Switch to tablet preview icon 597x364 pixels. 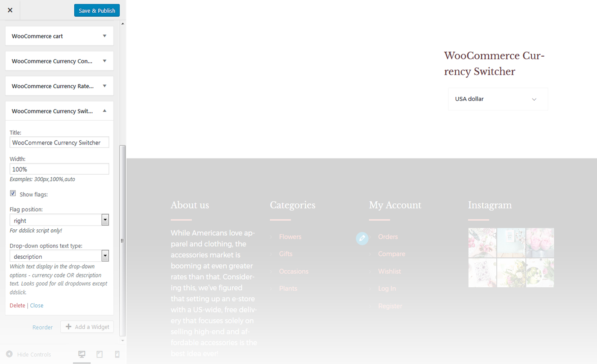pos(99,354)
